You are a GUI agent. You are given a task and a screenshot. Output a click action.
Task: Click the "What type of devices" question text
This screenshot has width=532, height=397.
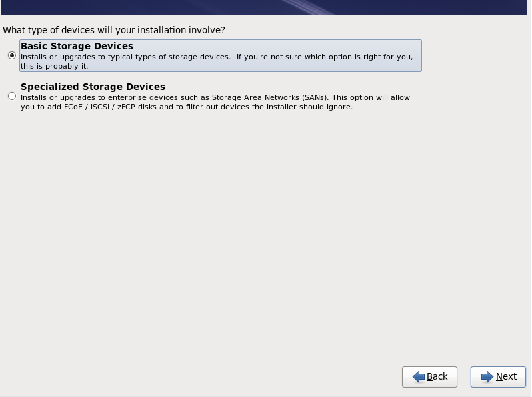(114, 30)
